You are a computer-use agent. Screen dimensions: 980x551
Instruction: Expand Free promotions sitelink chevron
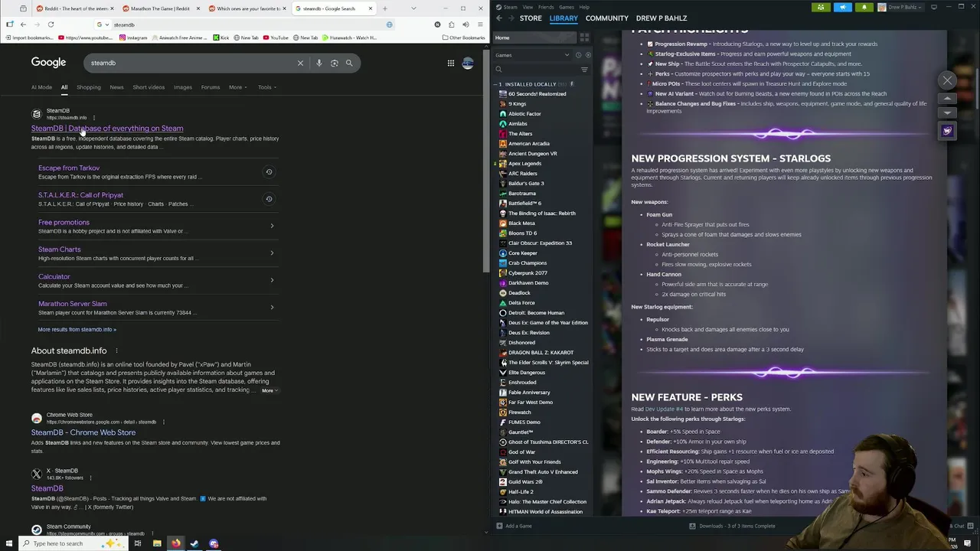(x=272, y=226)
